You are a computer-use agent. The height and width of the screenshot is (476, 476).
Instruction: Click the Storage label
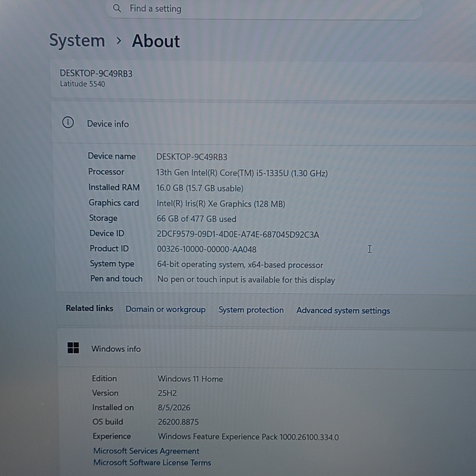point(103,218)
